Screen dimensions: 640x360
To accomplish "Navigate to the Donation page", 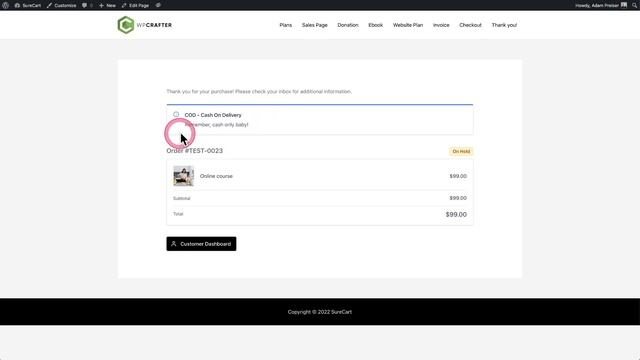I will tap(348, 25).
